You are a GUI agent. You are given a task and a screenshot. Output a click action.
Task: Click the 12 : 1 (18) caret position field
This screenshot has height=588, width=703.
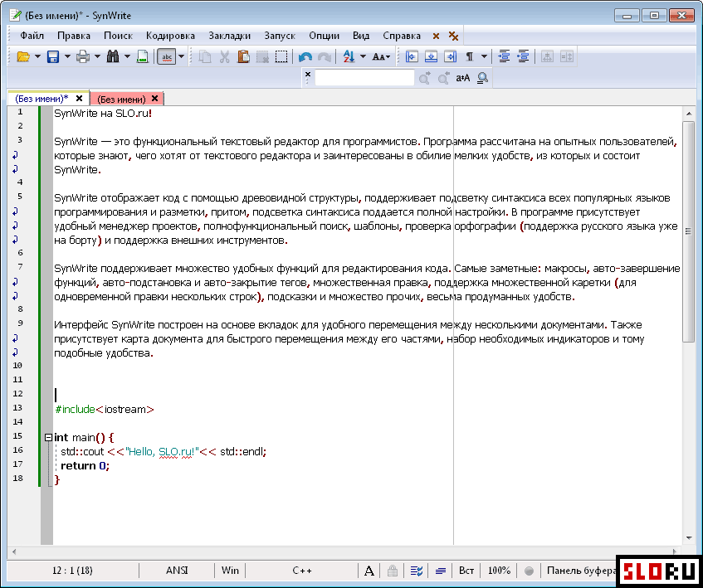tap(72, 571)
